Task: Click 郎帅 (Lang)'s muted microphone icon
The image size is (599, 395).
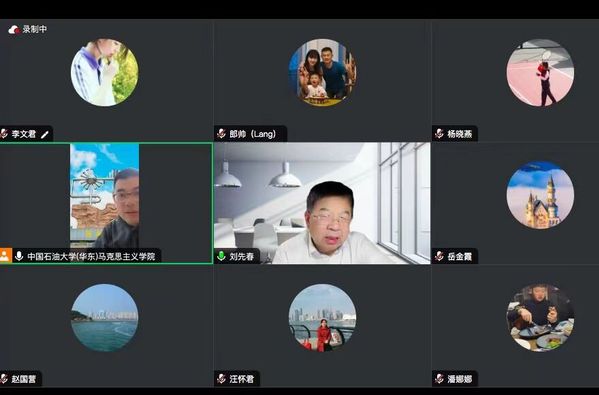Action: (x=221, y=134)
